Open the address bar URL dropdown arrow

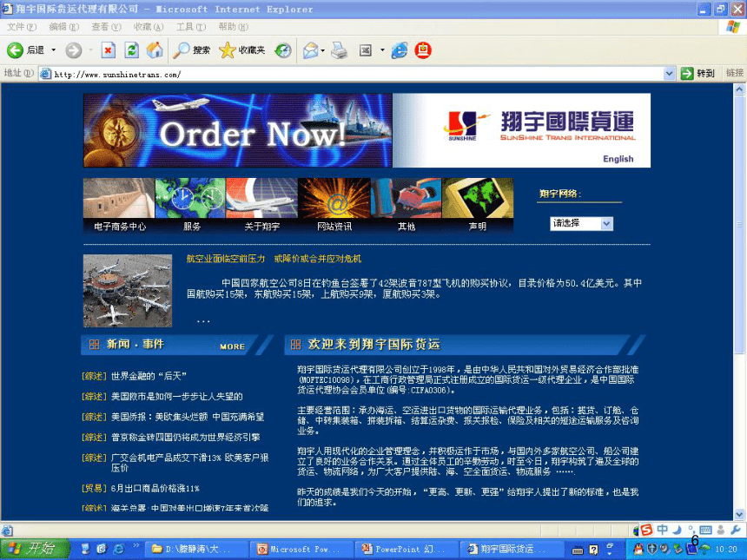[x=669, y=74]
